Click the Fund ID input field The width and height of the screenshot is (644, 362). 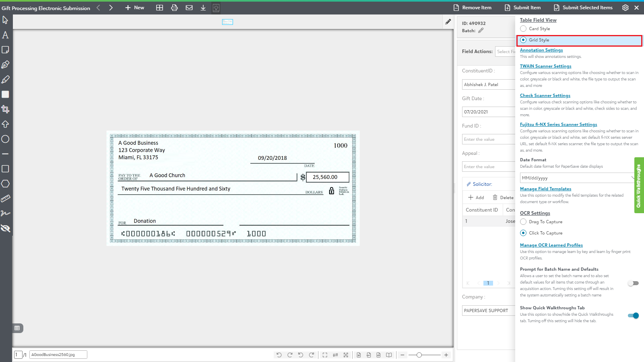[488, 139]
